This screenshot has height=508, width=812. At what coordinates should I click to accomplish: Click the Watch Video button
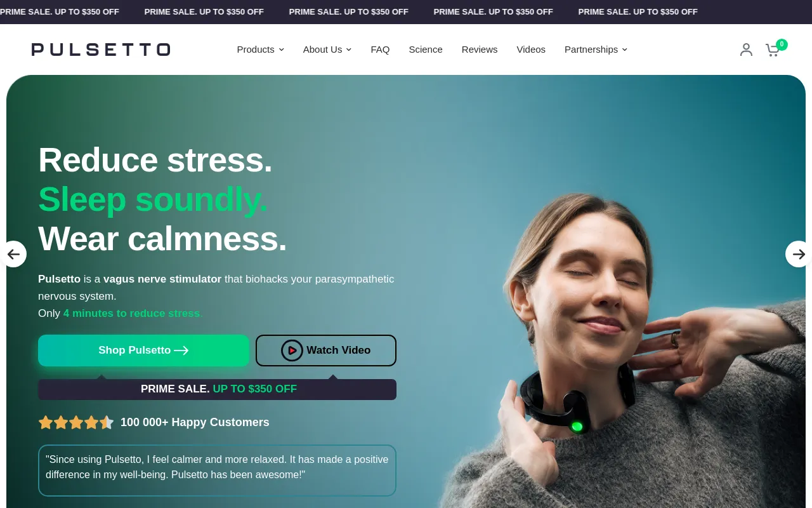click(326, 351)
